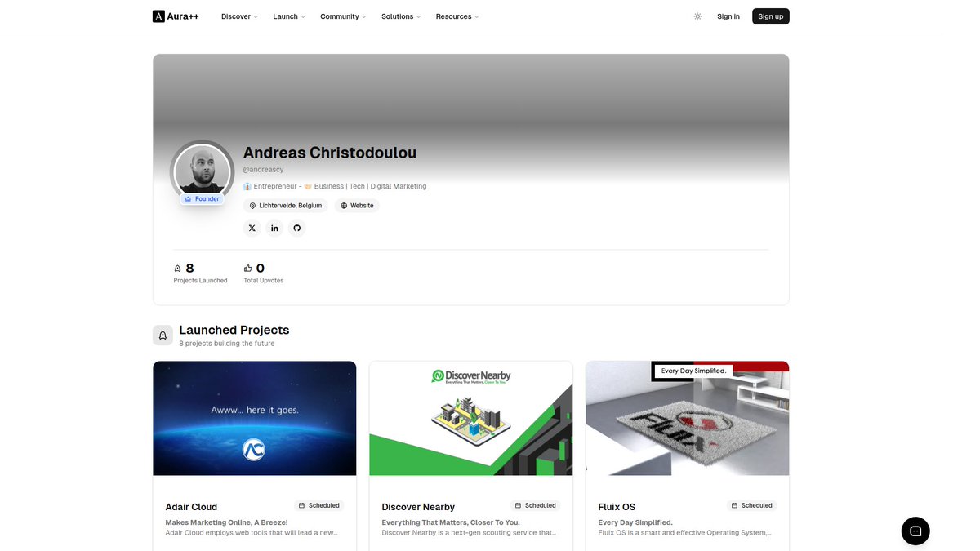Expand the Discover dropdown menu
Screen dimensions: 980x551
tap(239, 16)
